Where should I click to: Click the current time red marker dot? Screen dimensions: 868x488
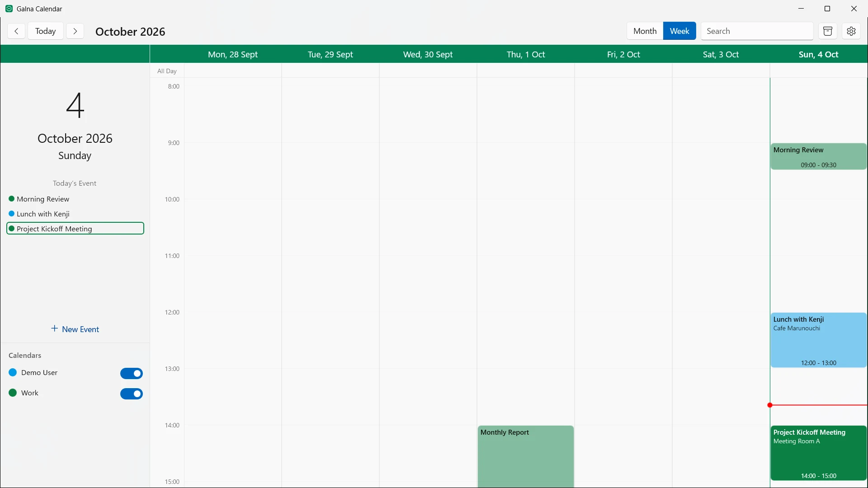(770, 405)
